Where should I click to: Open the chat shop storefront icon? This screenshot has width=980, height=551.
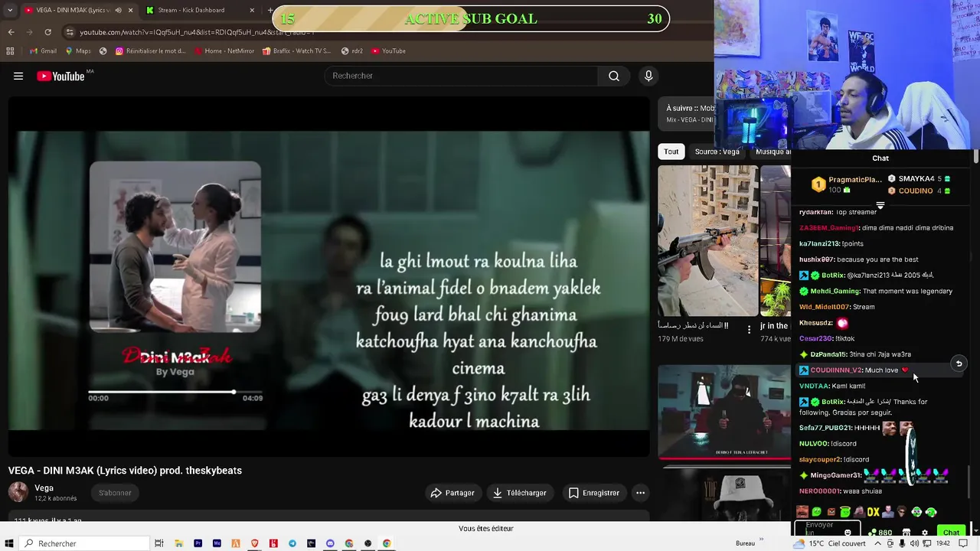(x=906, y=532)
